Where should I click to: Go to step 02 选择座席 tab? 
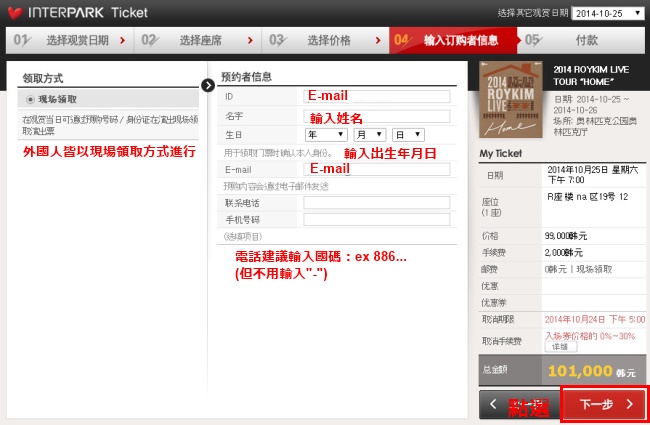pos(198,40)
